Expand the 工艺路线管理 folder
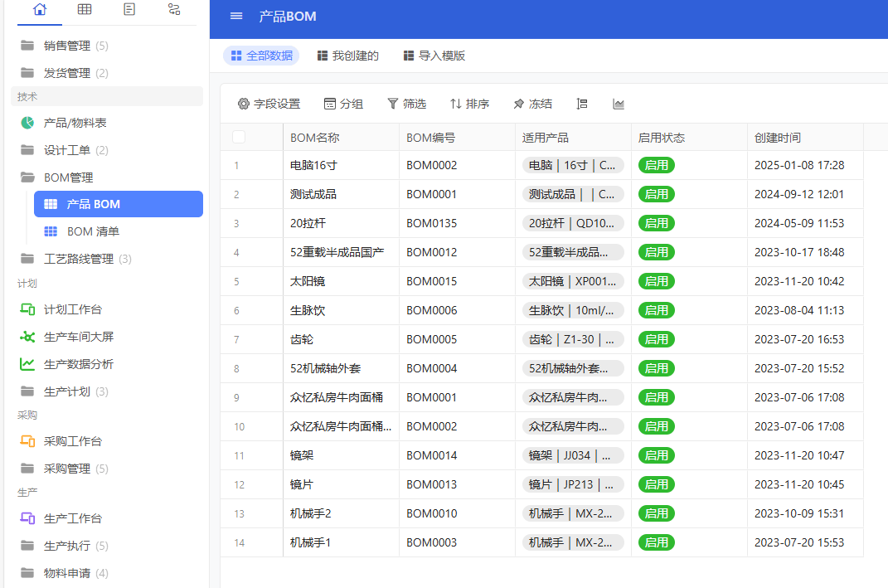Viewport: 888px width, 588px height. tap(78, 259)
